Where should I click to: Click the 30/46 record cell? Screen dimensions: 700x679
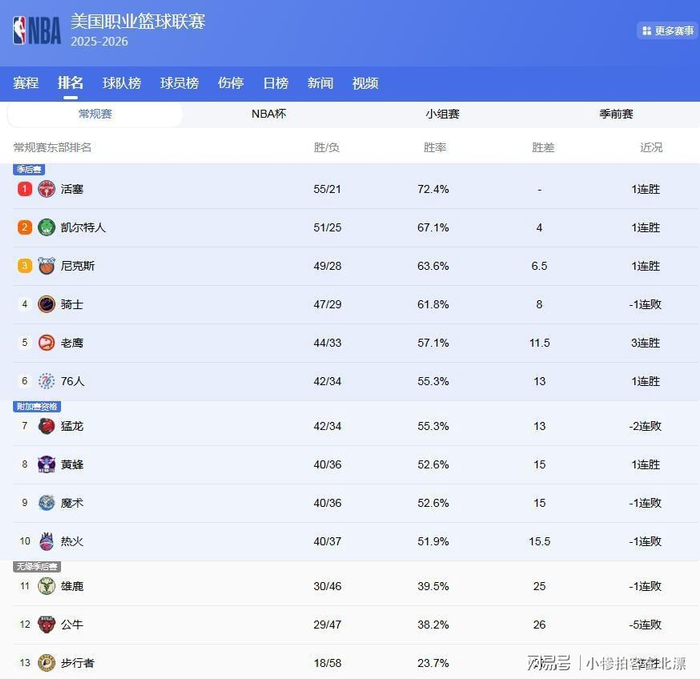point(327,586)
